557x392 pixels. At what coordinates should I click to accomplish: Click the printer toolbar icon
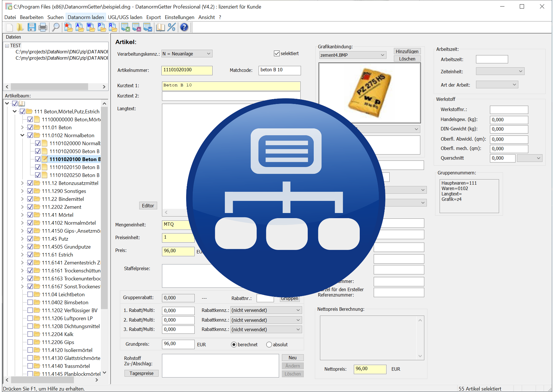tap(43, 28)
